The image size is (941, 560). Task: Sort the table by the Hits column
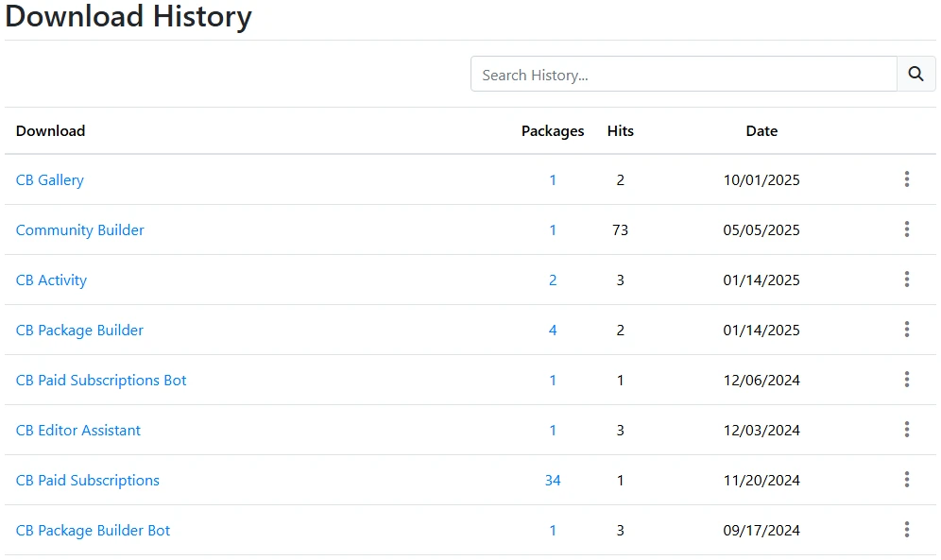click(x=620, y=131)
